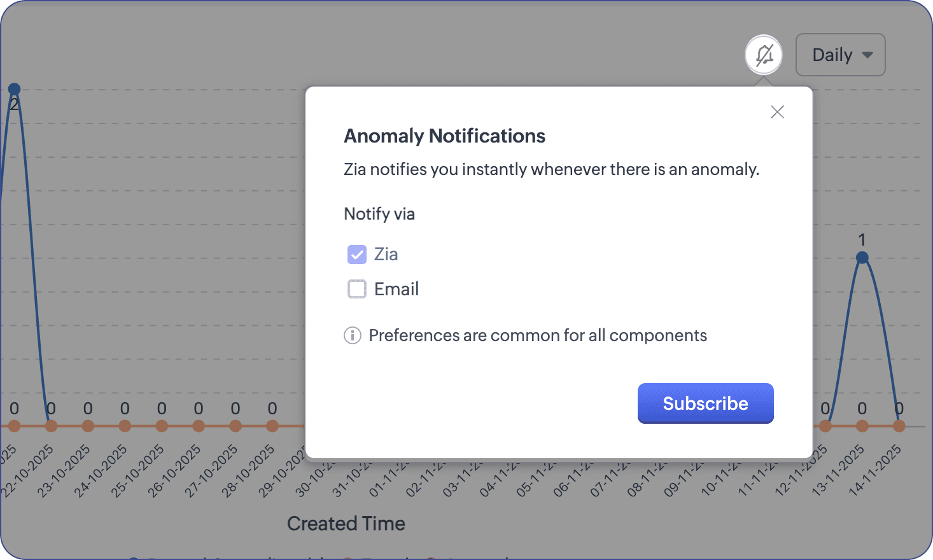Enable the Email notification checkbox

[x=357, y=290]
